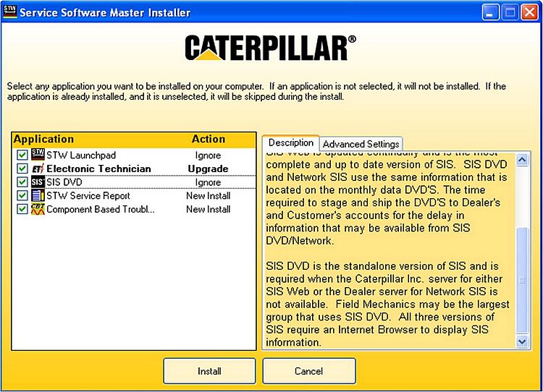Close the Service Software Master Installer window
Screen dimensions: 543x392
click(530, 12)
